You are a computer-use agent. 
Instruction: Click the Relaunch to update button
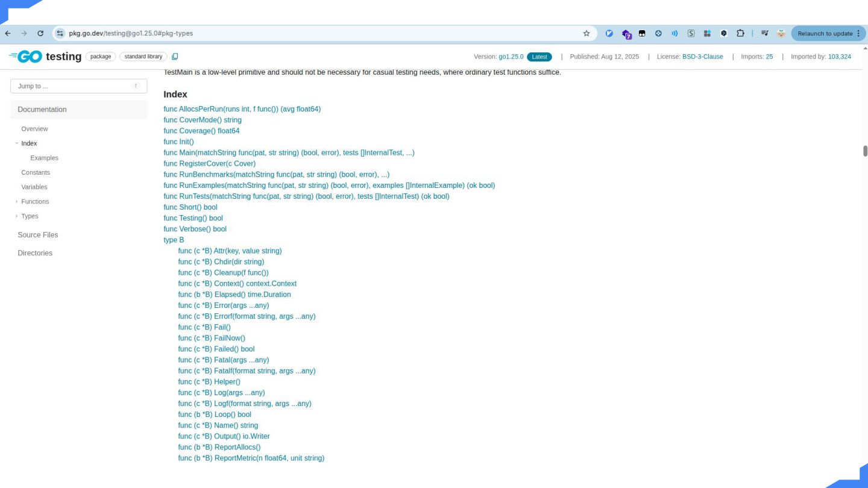point(829,34)
